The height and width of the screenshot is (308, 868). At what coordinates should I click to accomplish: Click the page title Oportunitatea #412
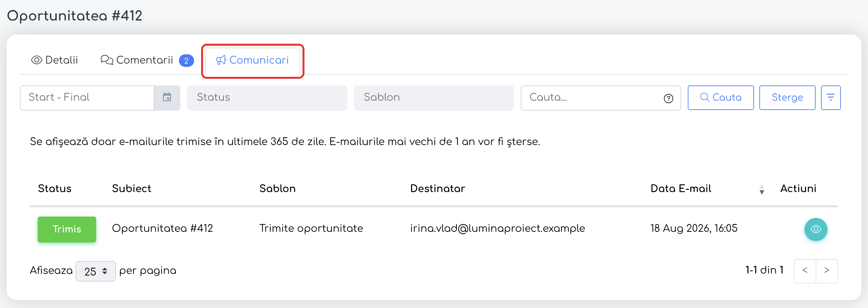75,16
